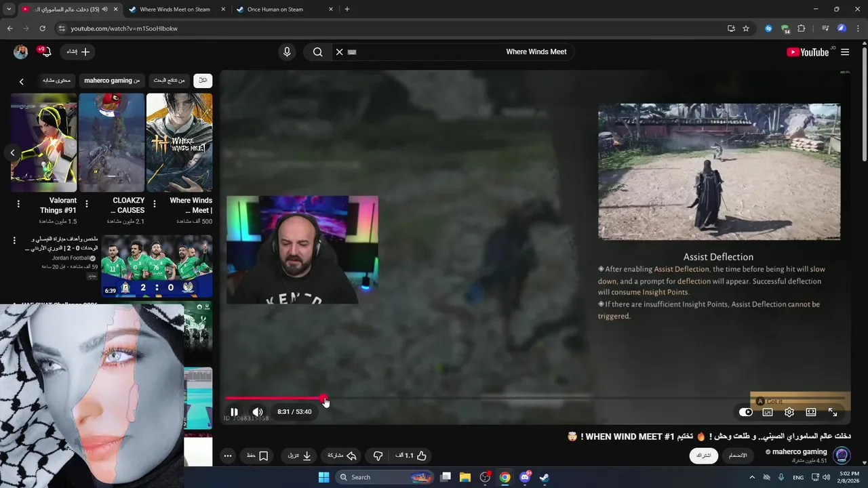Screen dimensions: 868x488
Task: Open a new browser tab
Action: point(347,9)
